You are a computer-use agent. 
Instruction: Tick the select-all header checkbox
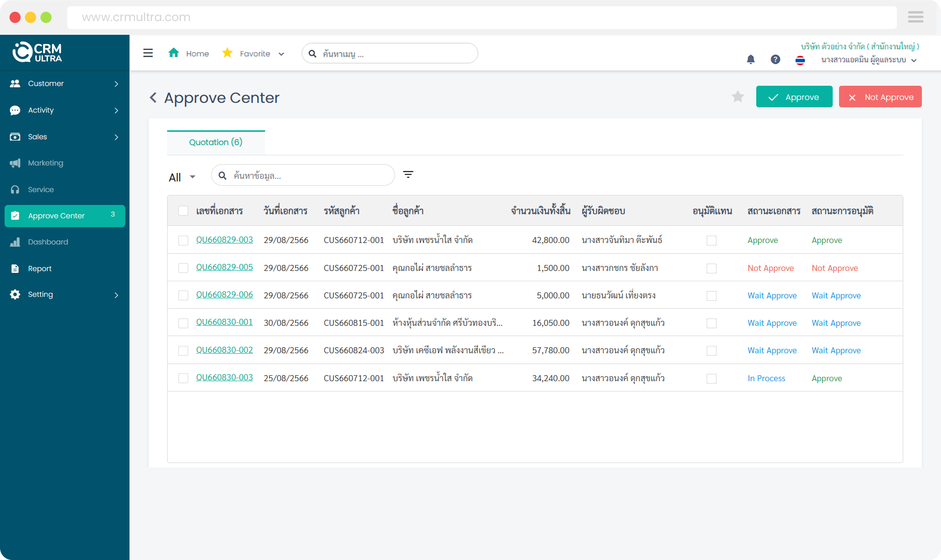[183, 211]
